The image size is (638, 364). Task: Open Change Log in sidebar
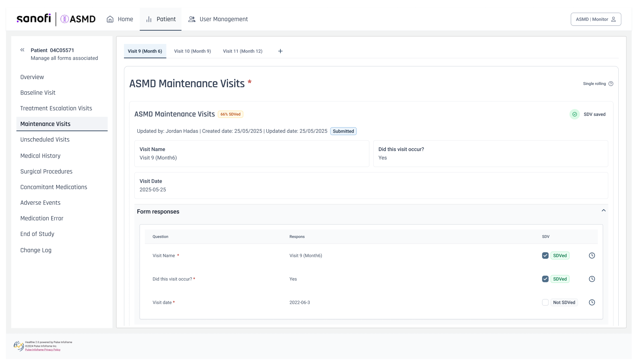36,250
